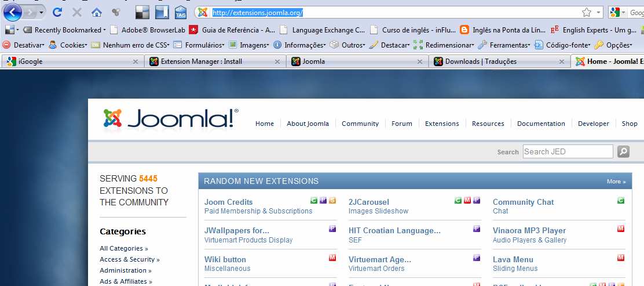Screen dimensions: 644x286
Task: Open the Shop menu item
Action: (x=629, y=124)
